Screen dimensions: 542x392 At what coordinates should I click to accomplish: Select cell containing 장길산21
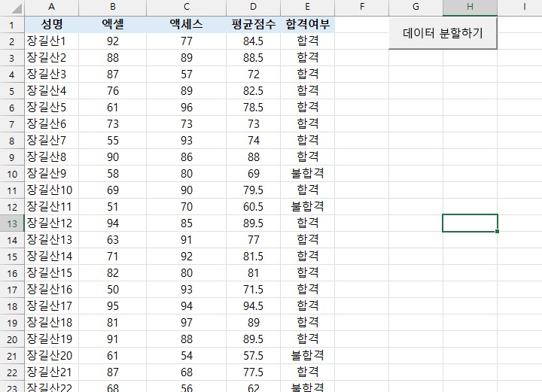51,372
